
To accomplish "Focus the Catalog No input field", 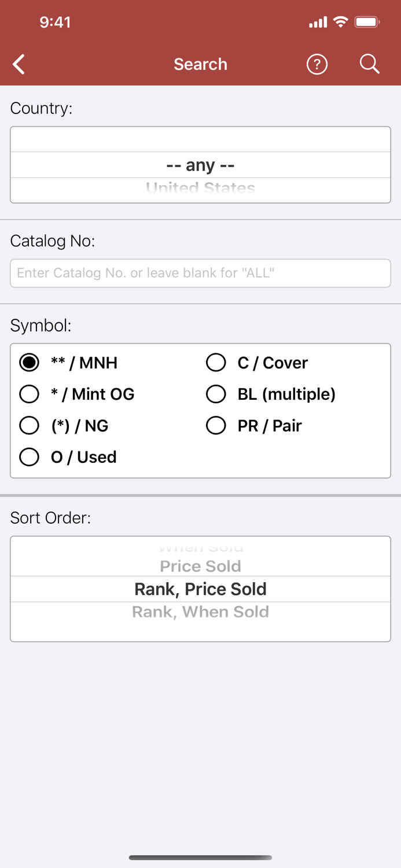I will (x=200, y=273).
